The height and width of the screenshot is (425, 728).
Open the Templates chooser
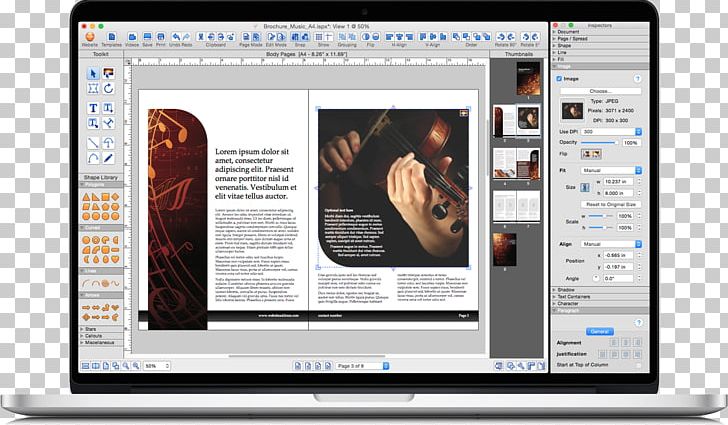click(x=111, y=37)
